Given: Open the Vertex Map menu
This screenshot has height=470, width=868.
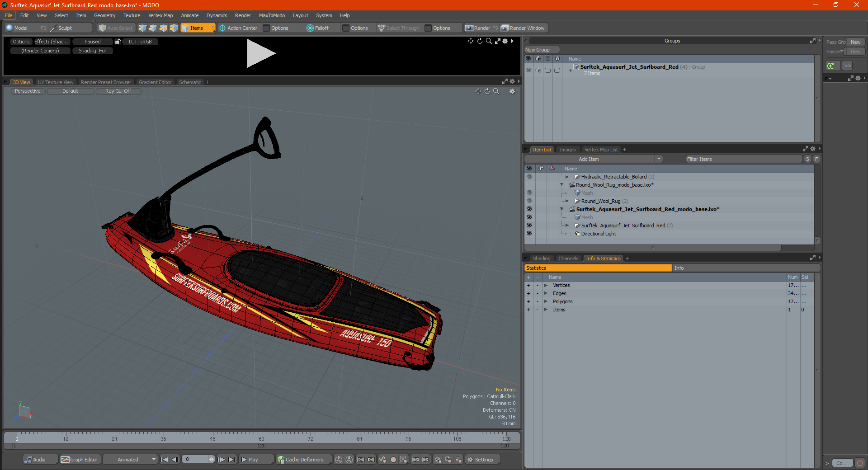Looking at the screenshot, I should pyautogui.click(x=160, y=15).
